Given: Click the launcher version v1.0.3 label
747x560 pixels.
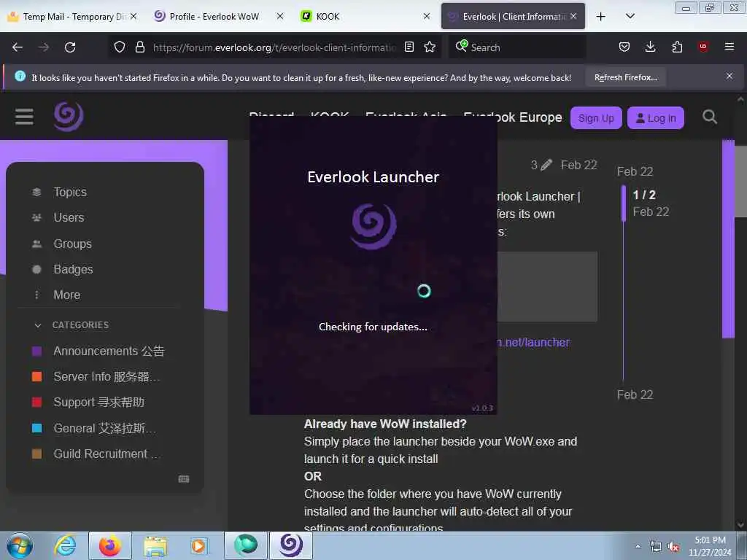Looking at the screenshot, I should (482, 408).
